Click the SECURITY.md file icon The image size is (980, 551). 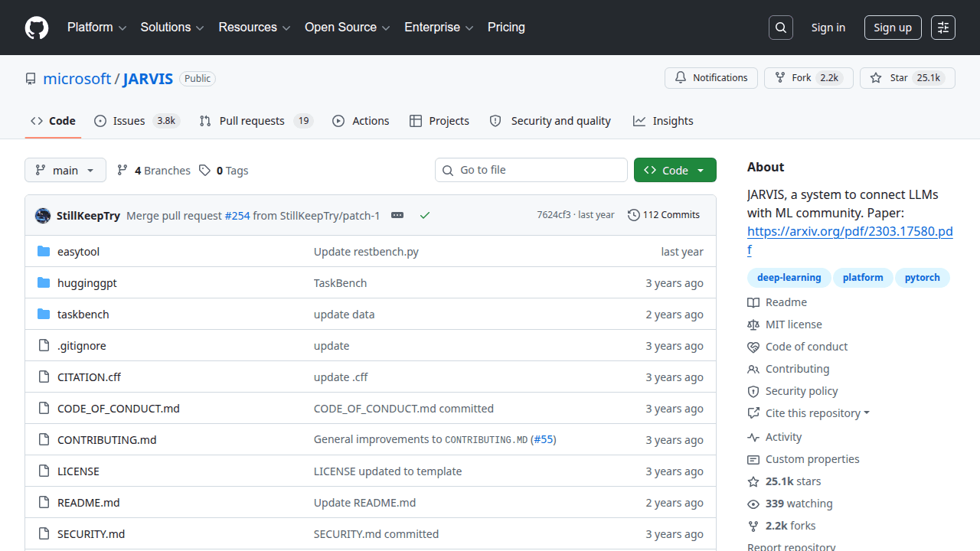[x=44, y=534]
